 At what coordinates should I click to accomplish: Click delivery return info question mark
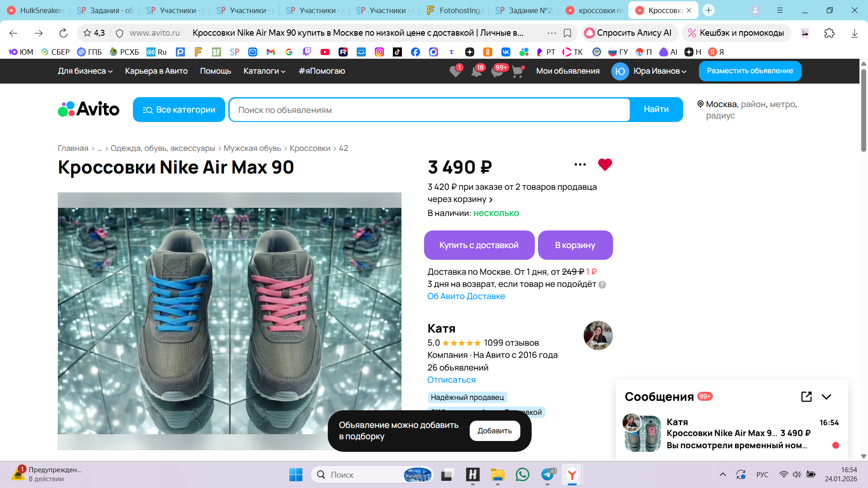(x=602, y=285)
